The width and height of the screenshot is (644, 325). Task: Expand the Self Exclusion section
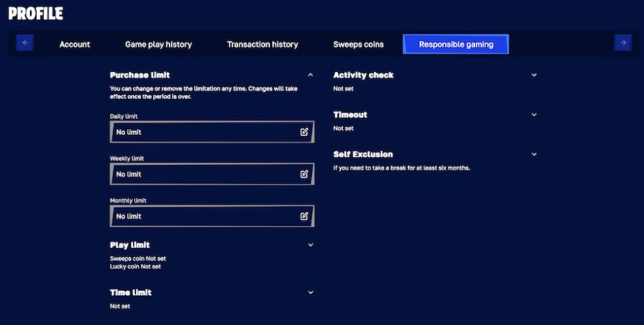tap(534, 154)
